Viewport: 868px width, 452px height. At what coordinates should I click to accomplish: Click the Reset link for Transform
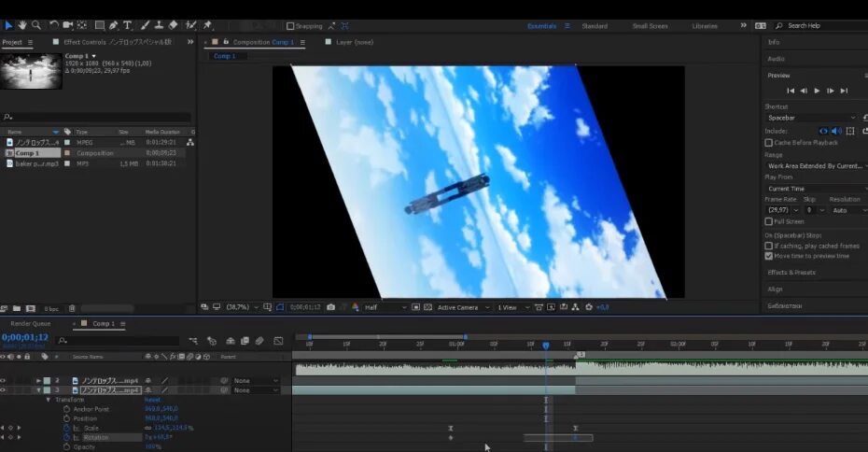pos(152,400)
